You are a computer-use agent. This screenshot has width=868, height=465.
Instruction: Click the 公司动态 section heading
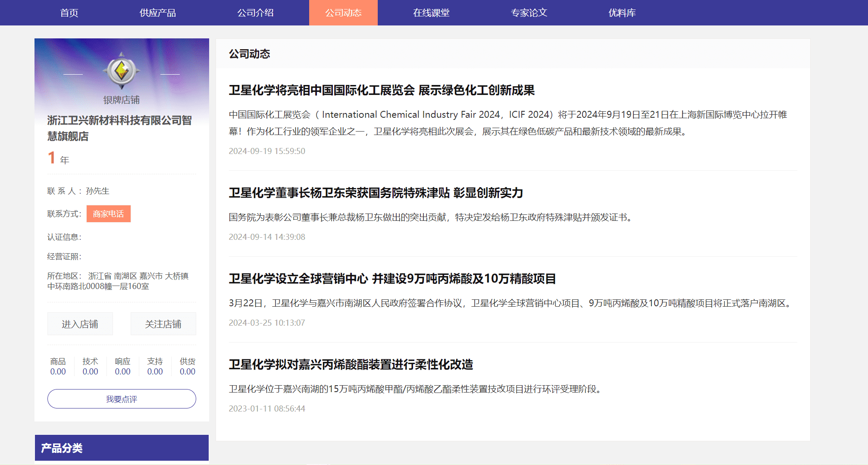[249, 54]
